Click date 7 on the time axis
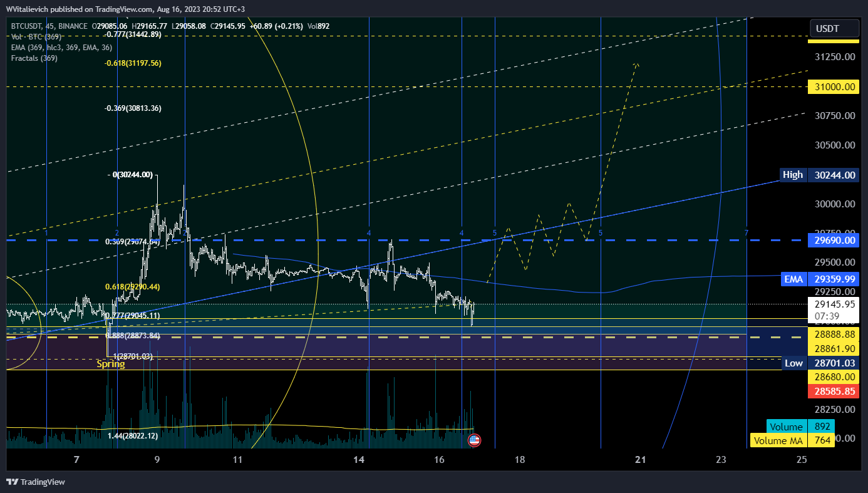 pyautogui.click(x=76, y=460)
